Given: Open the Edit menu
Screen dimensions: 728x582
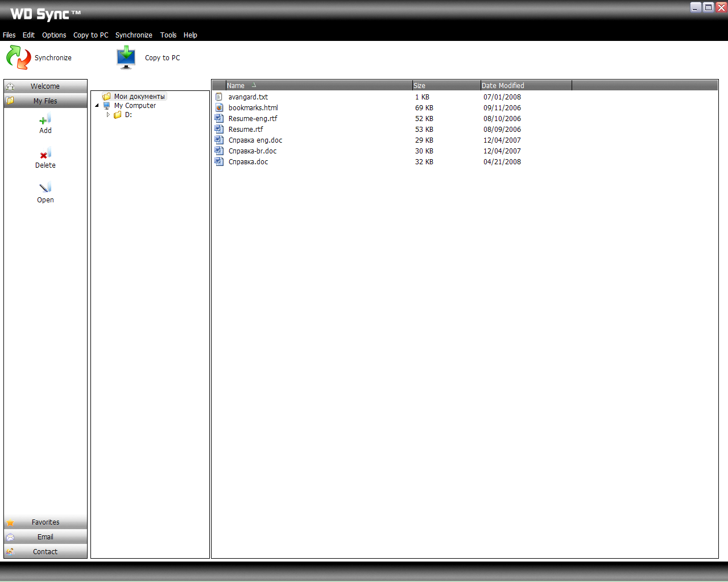Looking at the screenshot, I should [x=28, y=35].
